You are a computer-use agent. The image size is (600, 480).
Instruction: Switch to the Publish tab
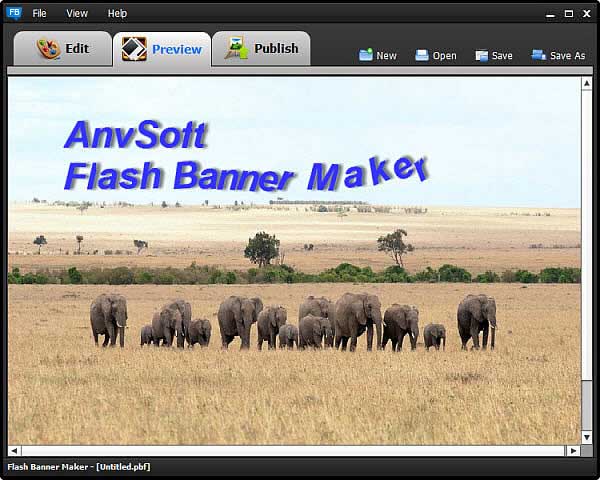[x=261, y=49]
